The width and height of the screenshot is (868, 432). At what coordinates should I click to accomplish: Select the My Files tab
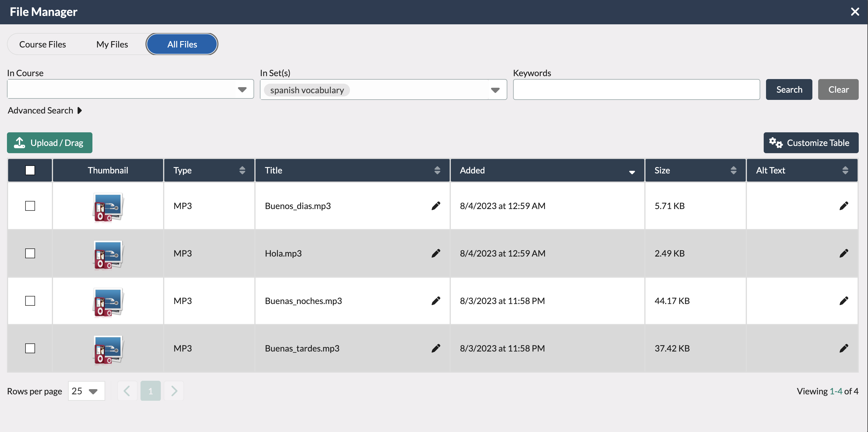(x=112, y=44)
